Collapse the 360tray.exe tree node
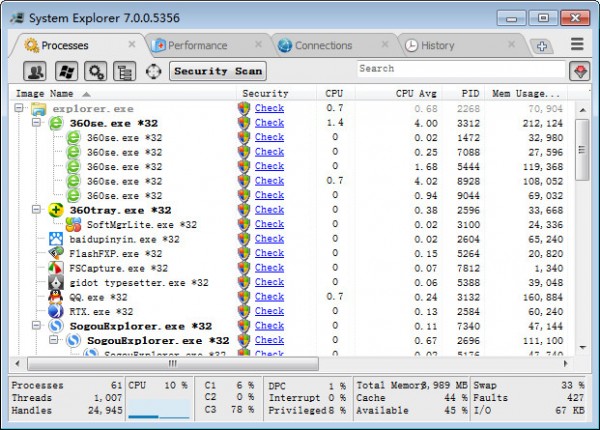 coord(36,209)
